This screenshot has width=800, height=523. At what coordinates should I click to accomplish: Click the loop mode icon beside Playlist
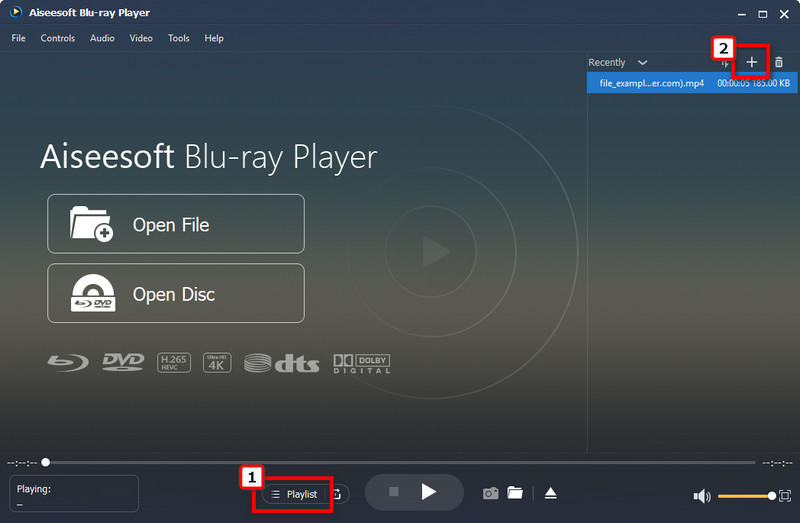[x=337, y=494]
